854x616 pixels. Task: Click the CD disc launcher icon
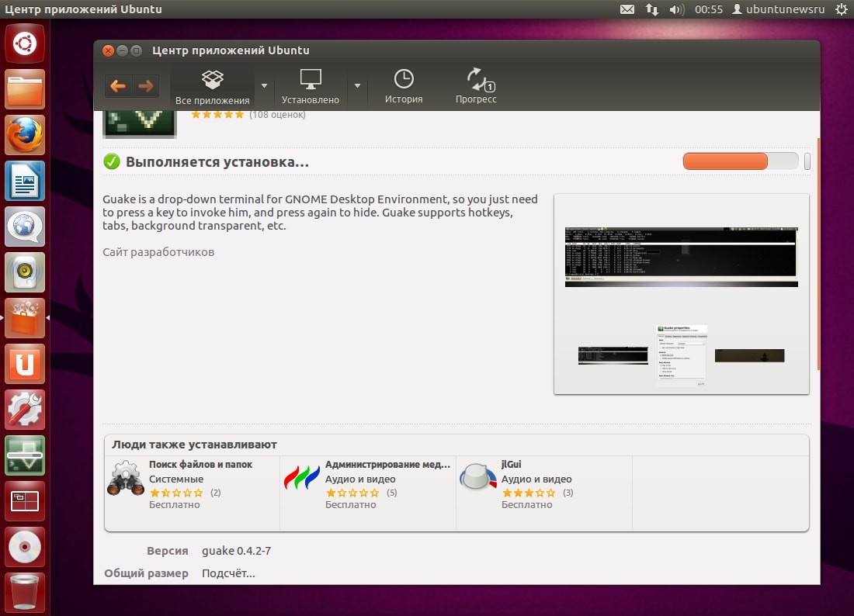tap(25, 546)
